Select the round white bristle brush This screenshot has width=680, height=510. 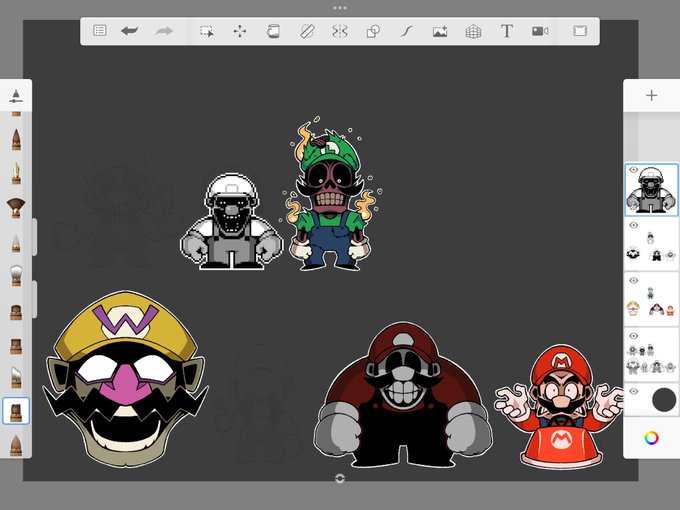16,276
